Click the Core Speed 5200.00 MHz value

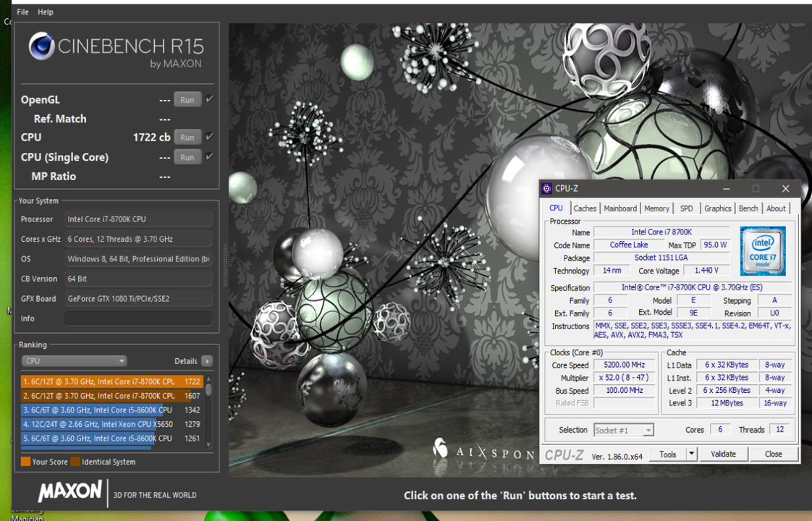pos(624,365)
